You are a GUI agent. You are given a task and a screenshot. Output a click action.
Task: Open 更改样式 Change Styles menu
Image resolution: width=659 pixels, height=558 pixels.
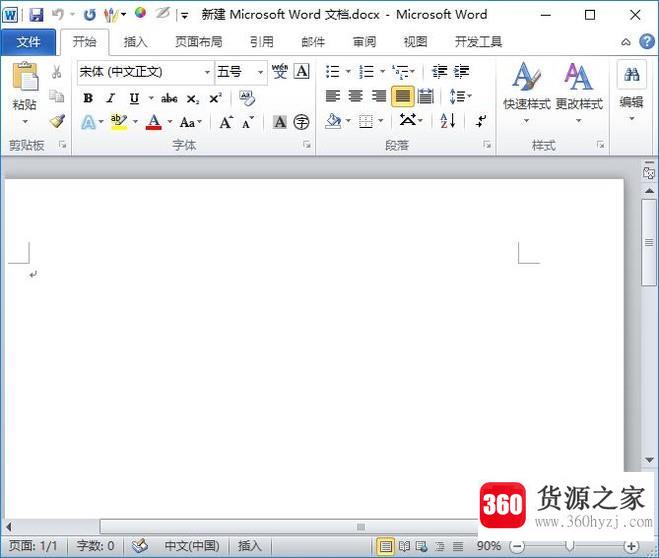coord(579,92)
